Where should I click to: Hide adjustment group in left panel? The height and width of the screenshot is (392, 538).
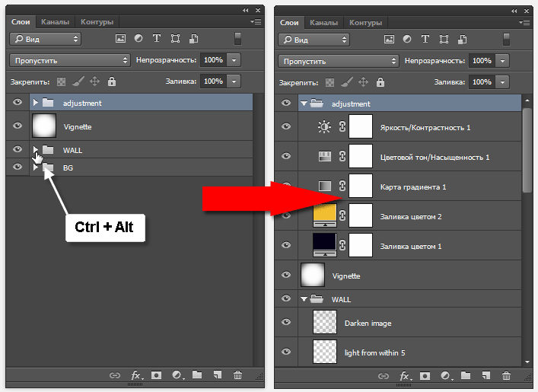18,102
